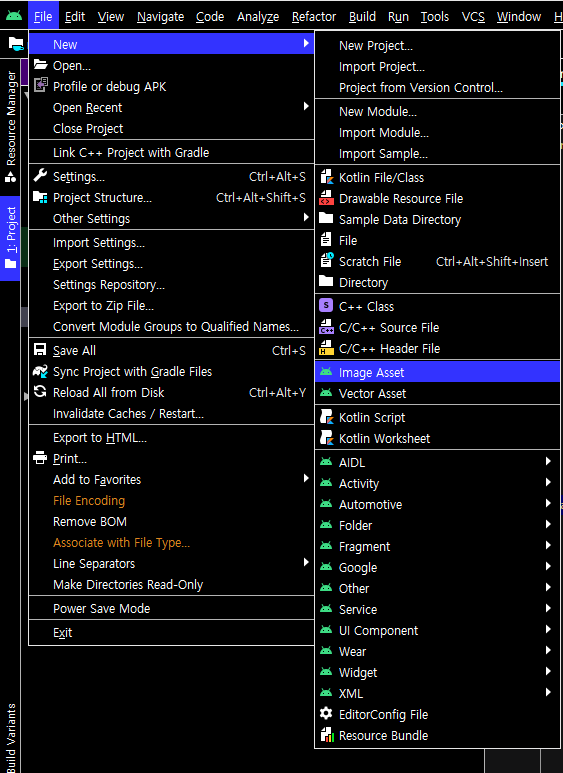Click the Profile or debug APK icon
563x773 pixels.
[x=40, y=85]
